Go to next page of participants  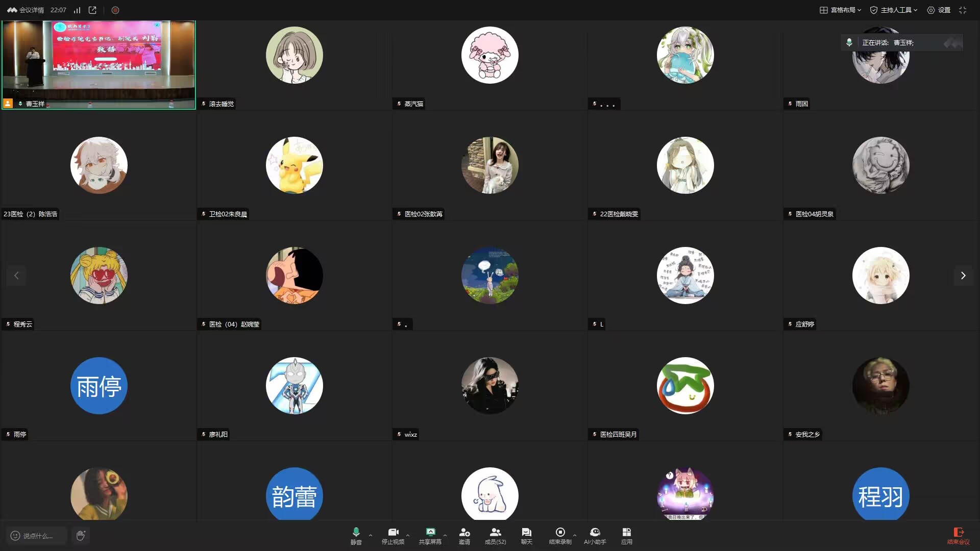click(963, 275)
